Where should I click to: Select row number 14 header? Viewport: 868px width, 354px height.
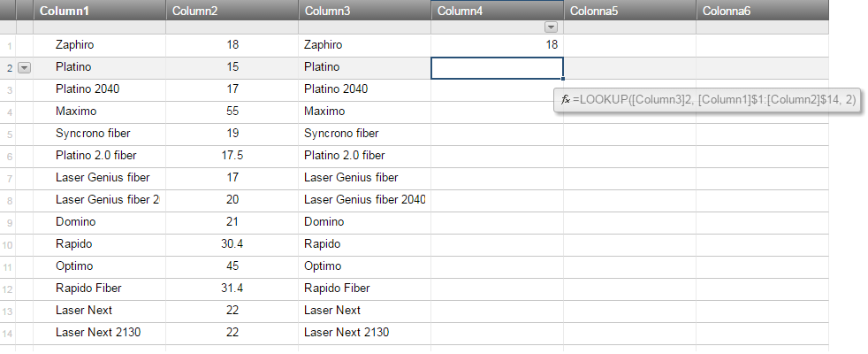click(x=8, y=333)
